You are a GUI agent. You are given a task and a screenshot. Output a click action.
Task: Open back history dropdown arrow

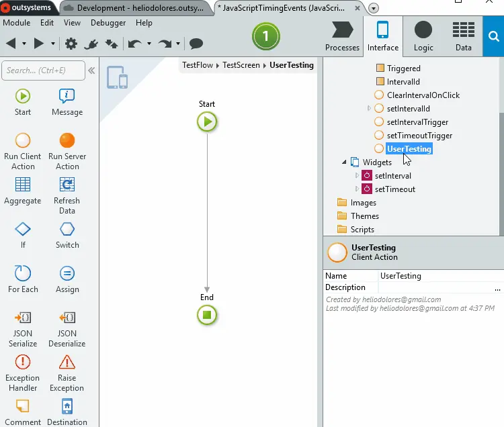click(x=24, y=44)
